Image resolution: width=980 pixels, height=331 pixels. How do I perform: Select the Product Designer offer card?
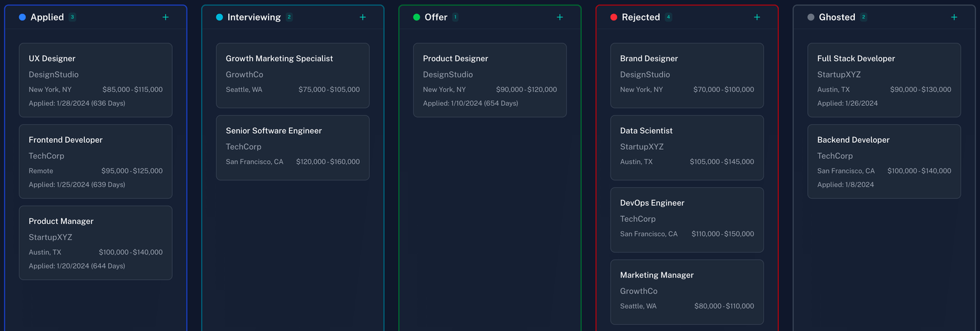490,80
